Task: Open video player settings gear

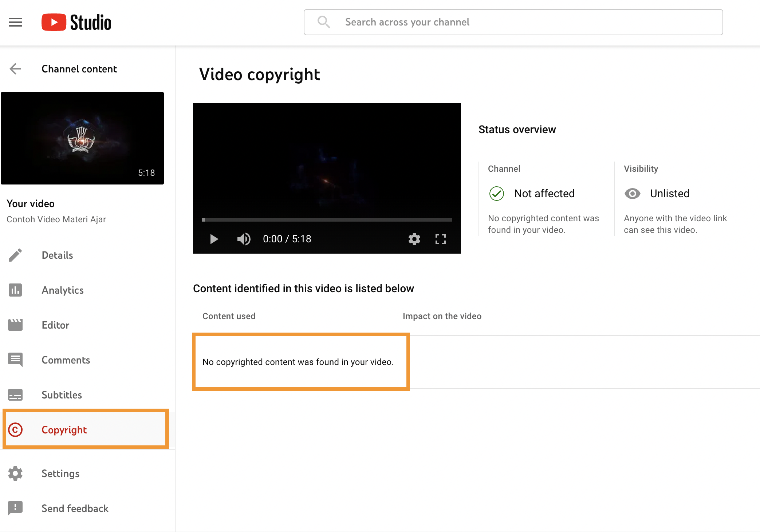Action: pos(414,239)
